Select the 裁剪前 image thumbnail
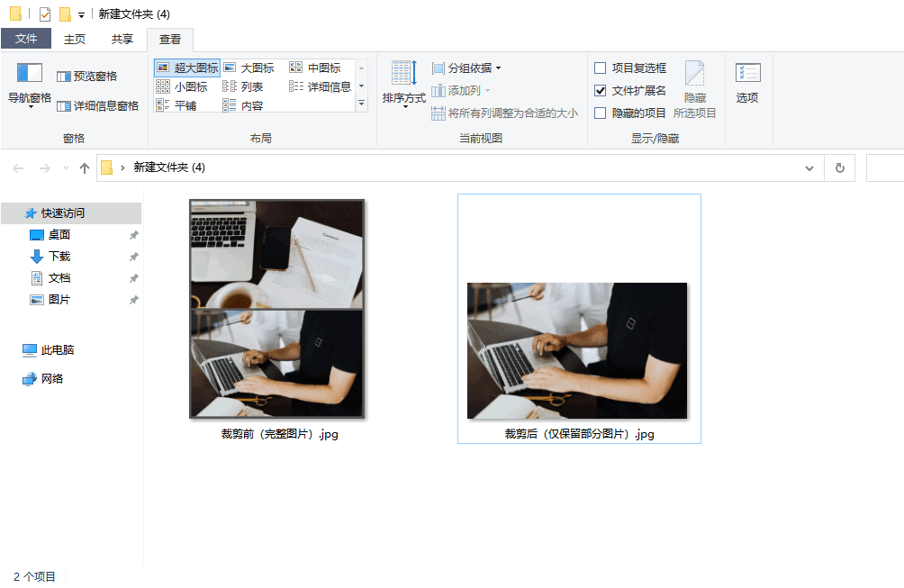Screen dimensions: 904x588 pyautogui.click(x=277, y=309)
